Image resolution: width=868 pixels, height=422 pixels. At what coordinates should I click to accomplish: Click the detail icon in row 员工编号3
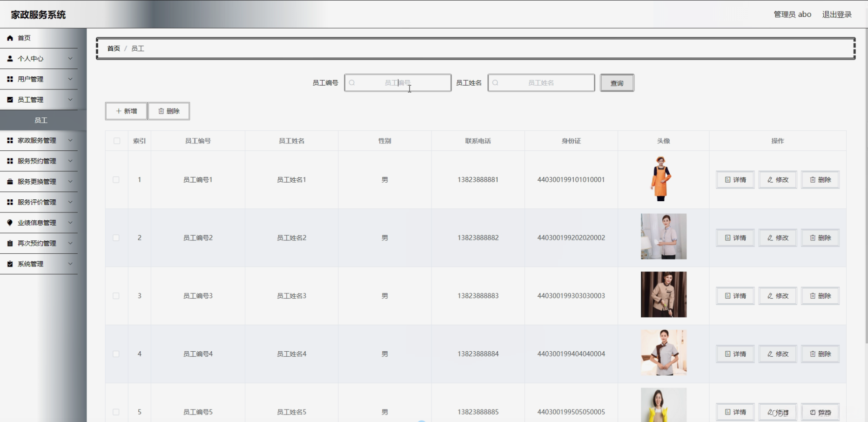(727, 296)
